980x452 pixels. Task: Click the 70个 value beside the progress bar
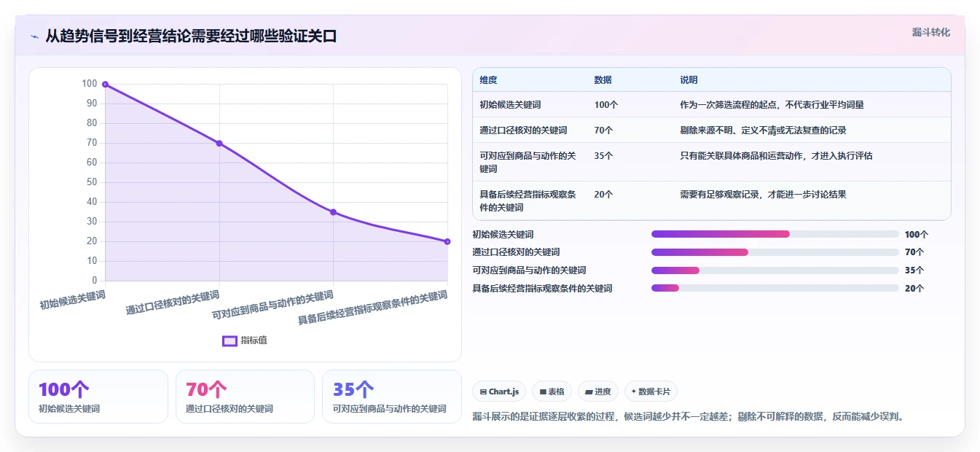click(x=914, y=252)
